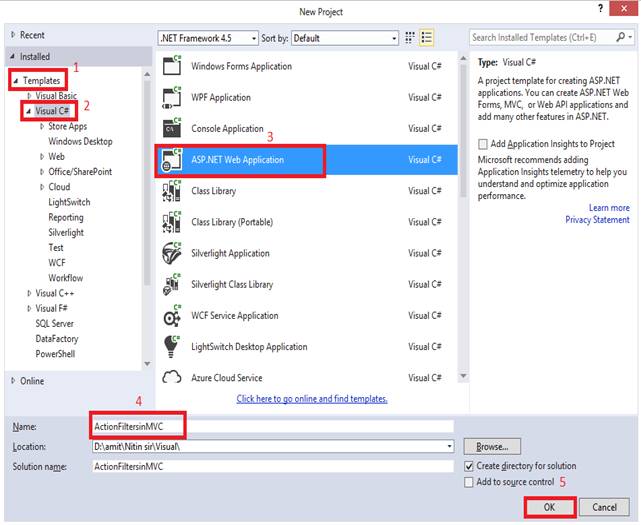Select the WPF Application template name

coord(221,97)
